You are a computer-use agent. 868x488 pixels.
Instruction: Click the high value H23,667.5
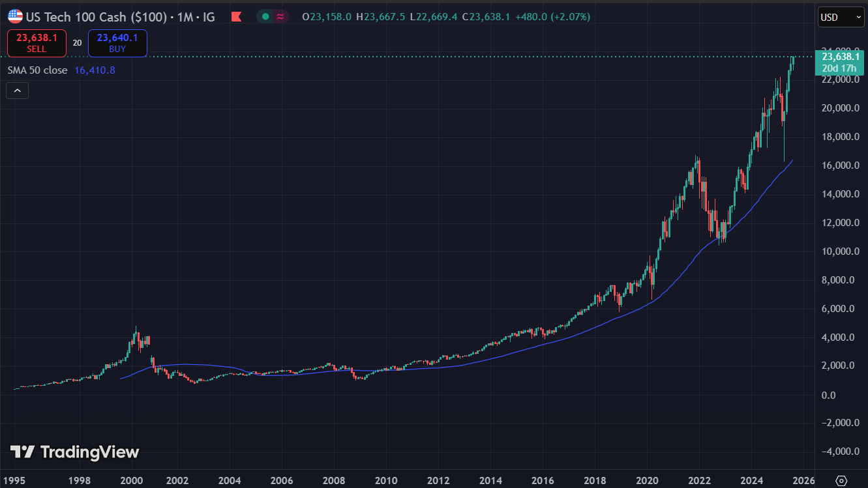coord(380,17)
